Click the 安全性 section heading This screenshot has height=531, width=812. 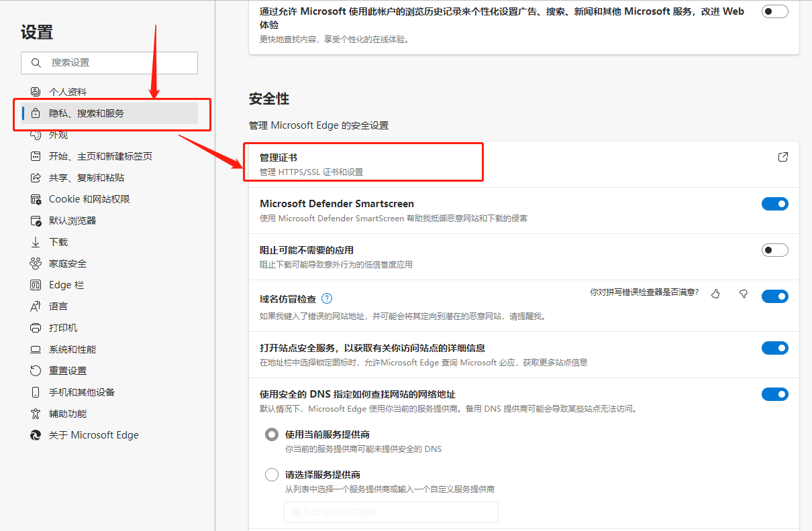pyautogui.click(x=269, y=99)
